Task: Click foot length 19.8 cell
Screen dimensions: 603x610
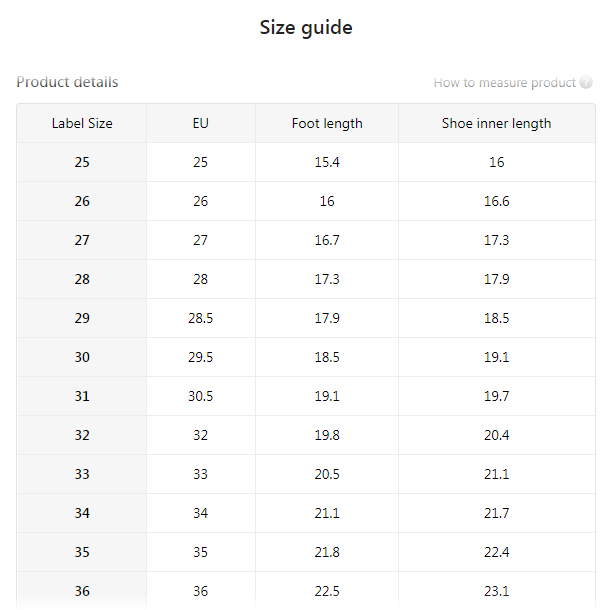Action: (327, 435)
